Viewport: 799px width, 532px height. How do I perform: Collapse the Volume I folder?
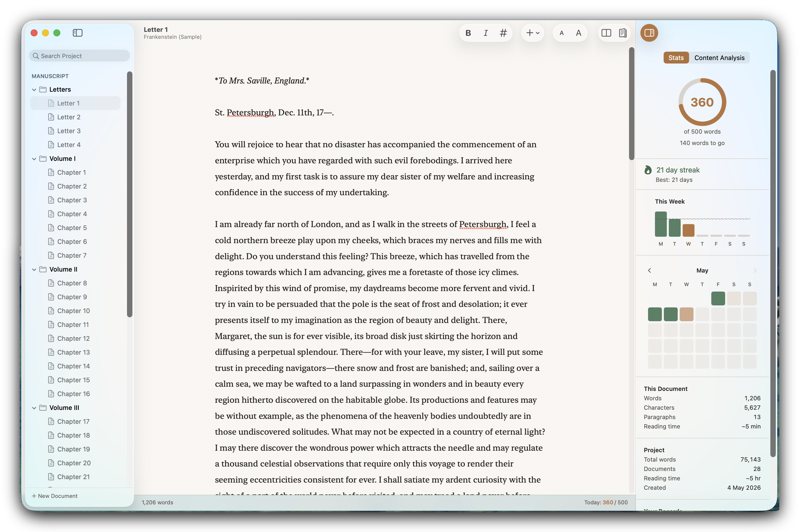click(x=34, y=159)
